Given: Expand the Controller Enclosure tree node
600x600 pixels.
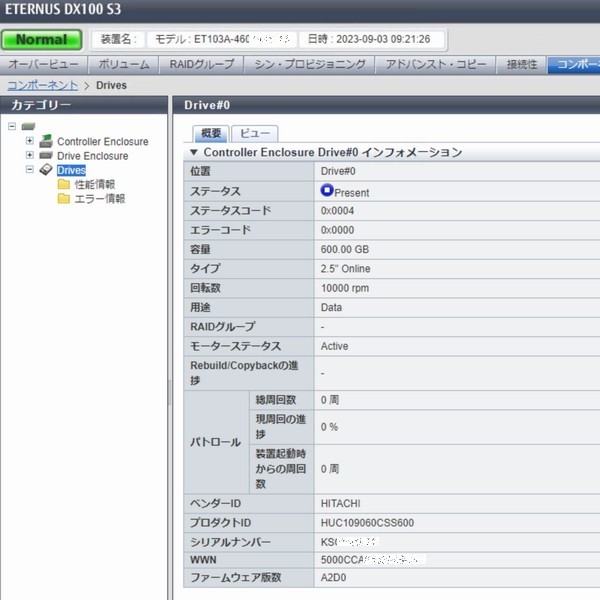Looking at the screenshot, I should [x=29, y=141].
